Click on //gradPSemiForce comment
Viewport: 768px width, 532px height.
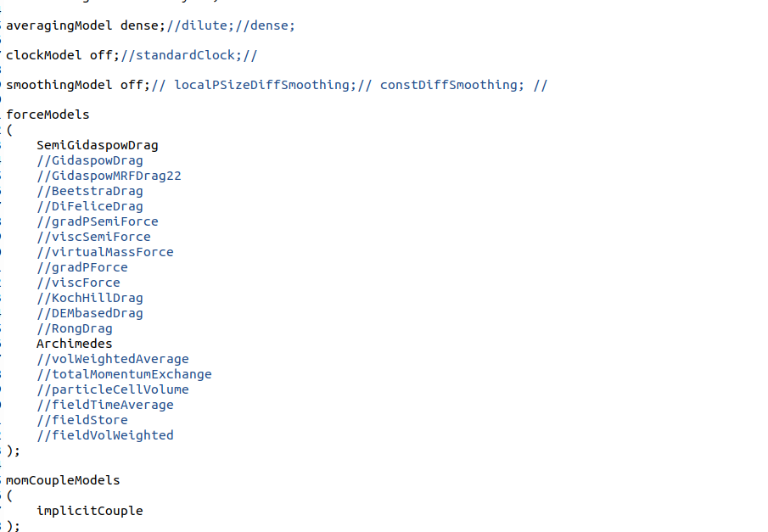97,221
